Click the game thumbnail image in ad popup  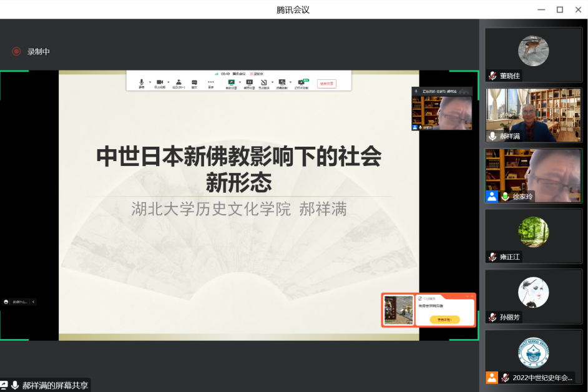tap(398, 310)
